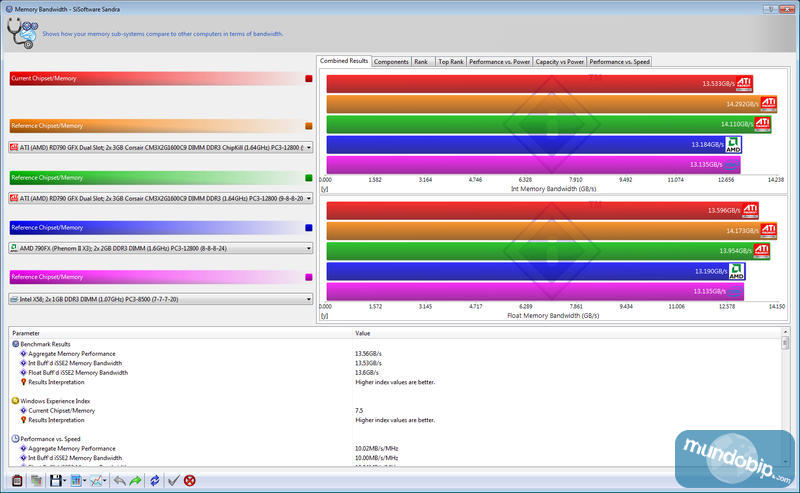Open the line graph icon's dropdown arrow
This screenshot has height=493, width=800.
tap(105, 481)
